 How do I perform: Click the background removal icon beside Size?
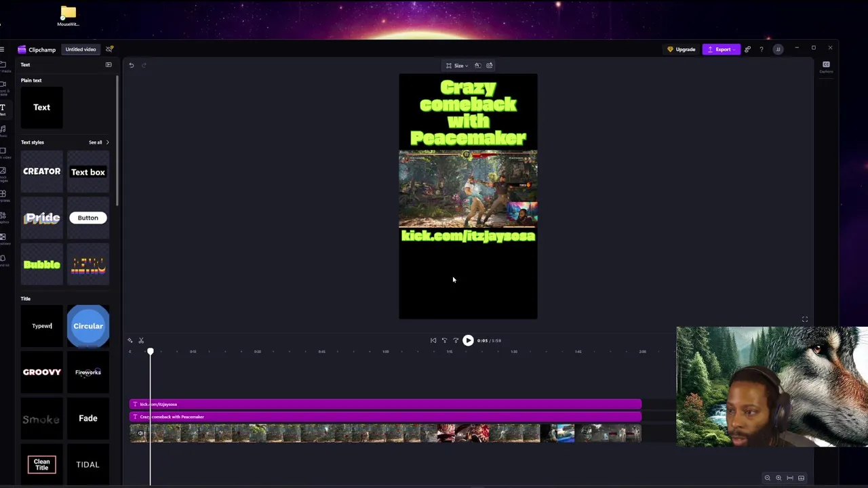(x=477, y=66)
